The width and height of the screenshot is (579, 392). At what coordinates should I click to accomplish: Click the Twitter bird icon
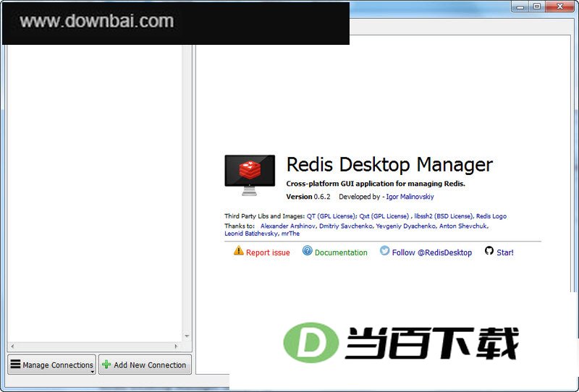click(384, 251)
